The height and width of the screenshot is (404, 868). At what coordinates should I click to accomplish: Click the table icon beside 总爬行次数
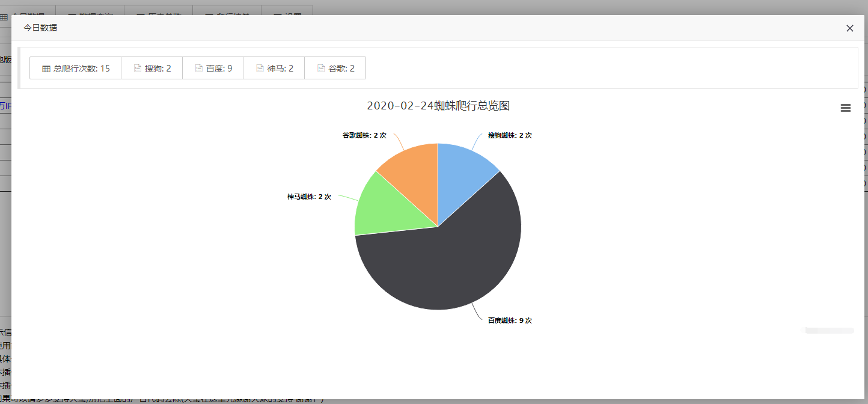[x=46, y=69]
